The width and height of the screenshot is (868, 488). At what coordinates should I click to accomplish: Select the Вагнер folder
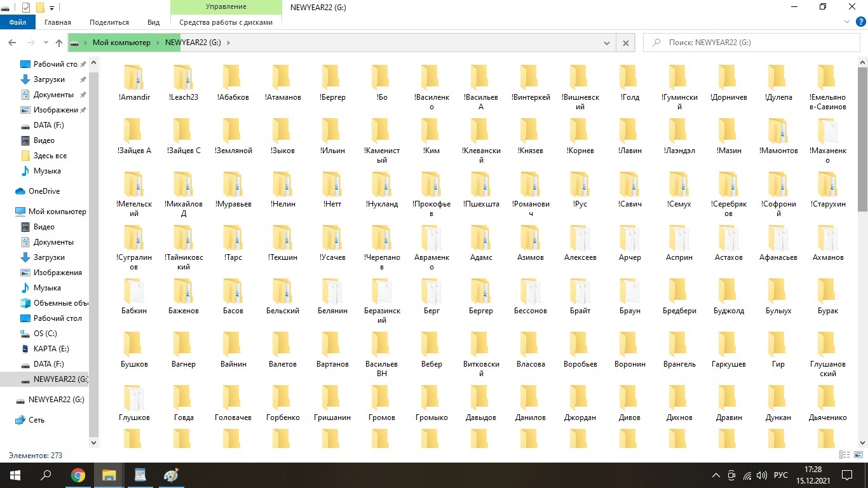click(184, 349)
